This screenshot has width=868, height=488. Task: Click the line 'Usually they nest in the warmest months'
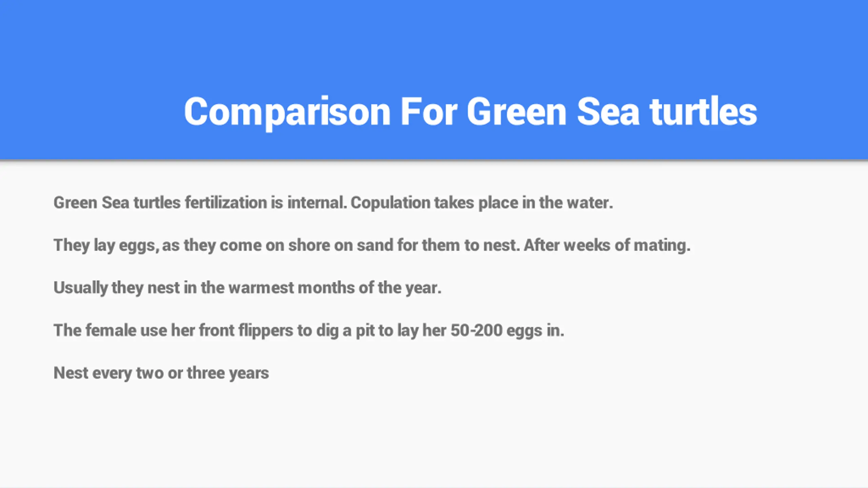click(x=248, y=288)
